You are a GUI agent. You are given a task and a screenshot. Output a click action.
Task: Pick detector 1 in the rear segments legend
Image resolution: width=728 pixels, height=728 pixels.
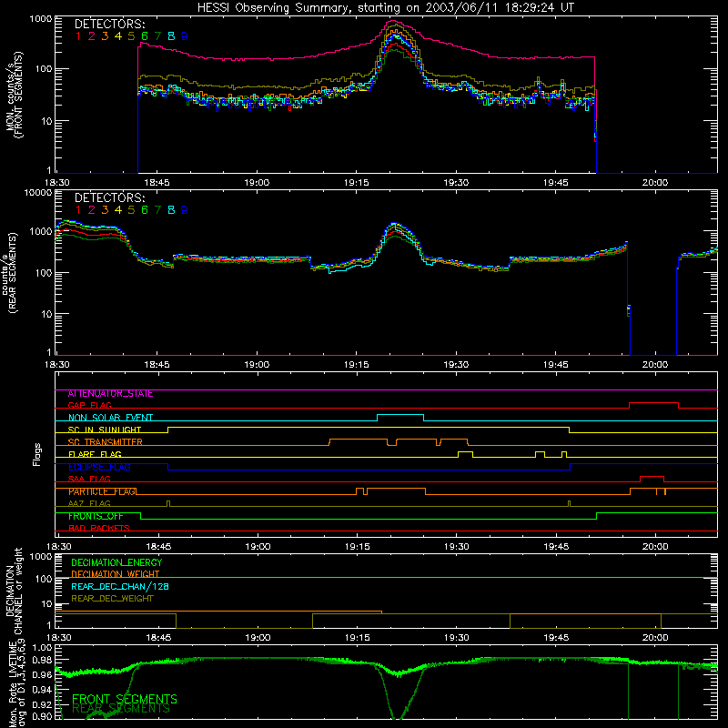(78, 210)
